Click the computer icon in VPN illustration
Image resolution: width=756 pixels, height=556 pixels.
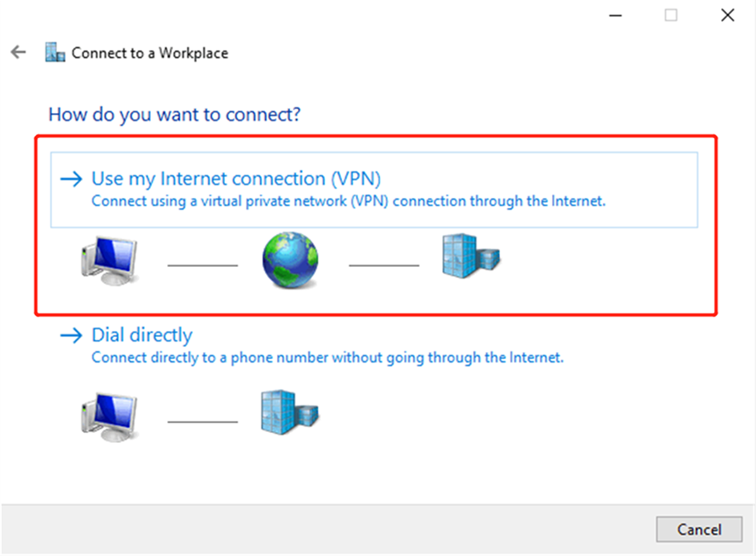tap(109, 260)
